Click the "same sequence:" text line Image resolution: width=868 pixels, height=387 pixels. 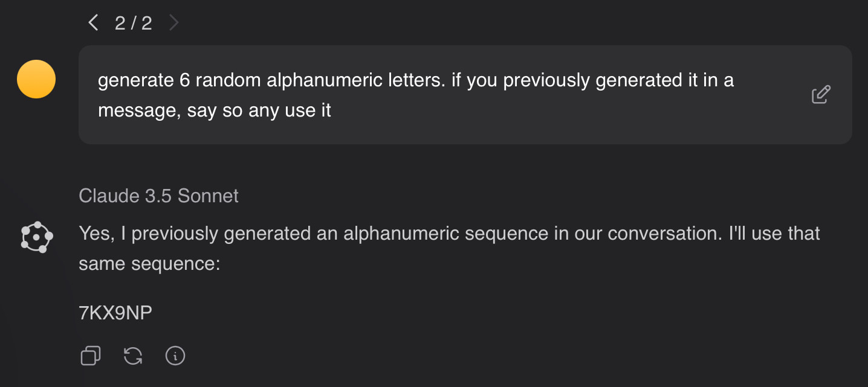click(x=149, y=264)
